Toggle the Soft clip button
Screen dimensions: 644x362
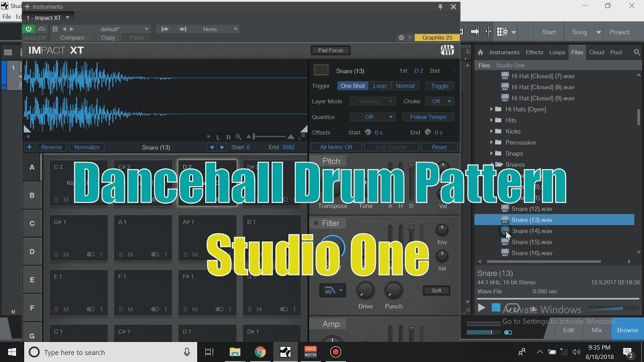436,291
